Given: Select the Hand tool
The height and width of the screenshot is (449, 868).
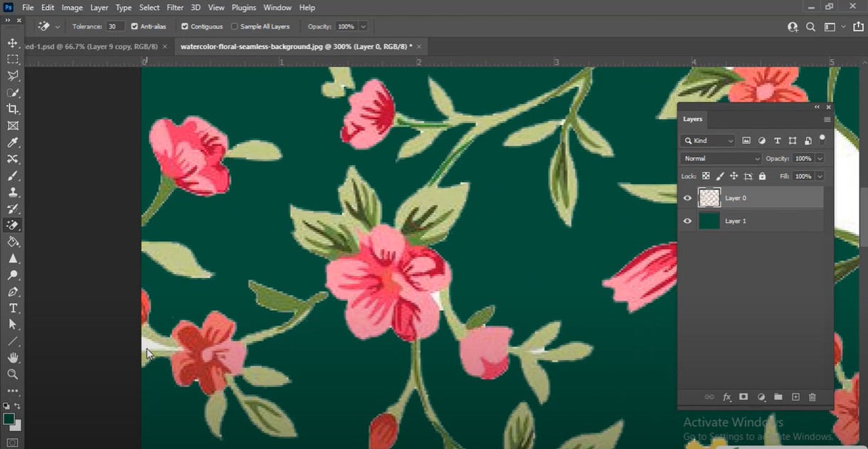Looking at the screenshot, I should (13, 358).
